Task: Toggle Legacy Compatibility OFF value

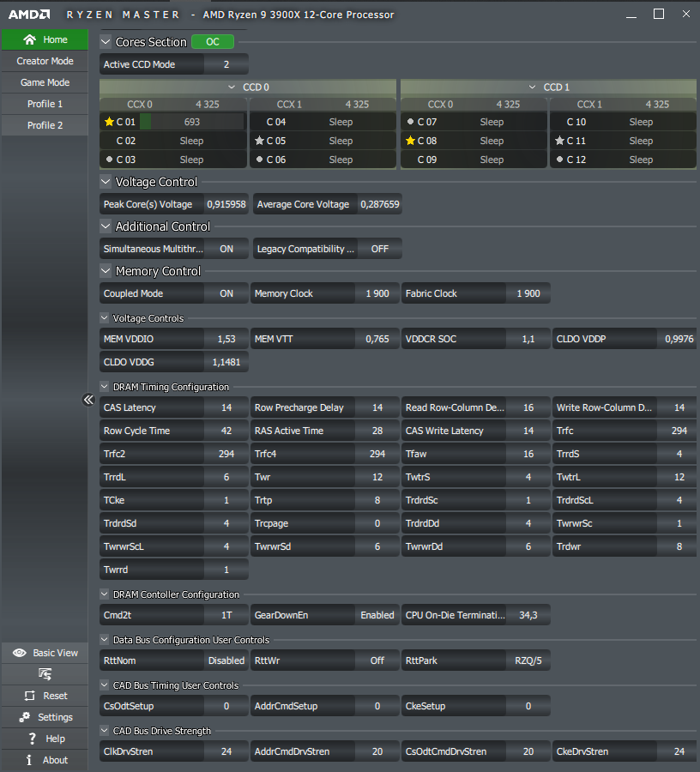Action: tap(379, 249)
